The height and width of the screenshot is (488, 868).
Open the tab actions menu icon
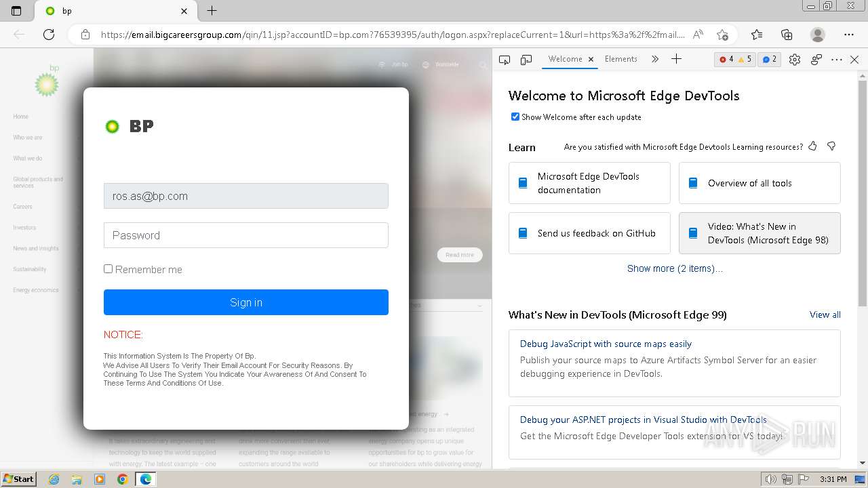tap(16, 11)
